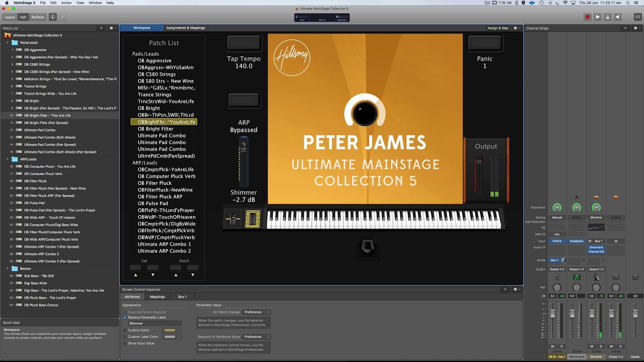Click the Custom Color swatch
The height and width of the screenshot is (362, 644).
[x=170, y=330]
